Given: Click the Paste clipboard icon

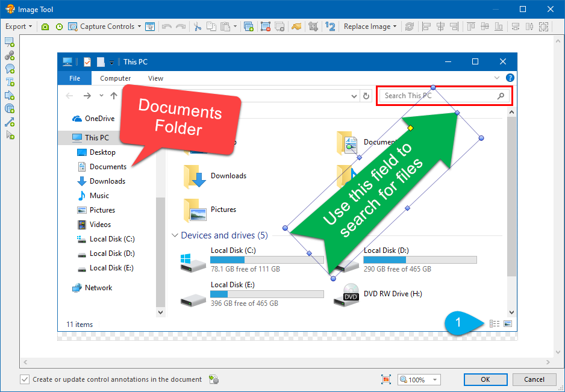Looking at the screenshot, I should point(225,26).
